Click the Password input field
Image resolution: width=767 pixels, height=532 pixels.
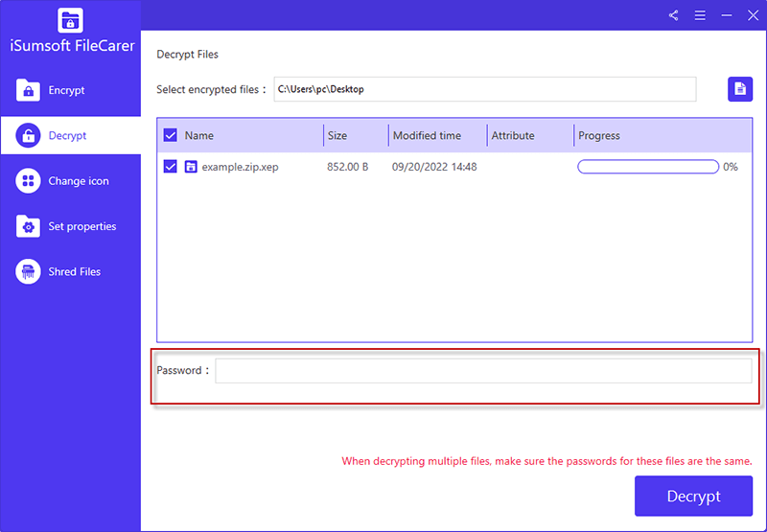pyautogui.click(x=483, y=371)
